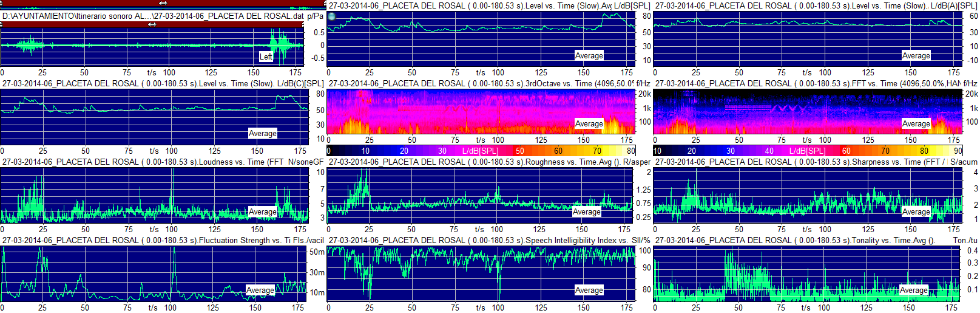Select the .dat file path title of waveform

click(x=153, y=16)
